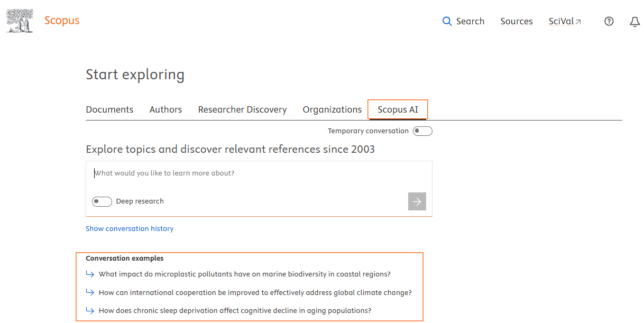Show conversation history

[130, 229]
